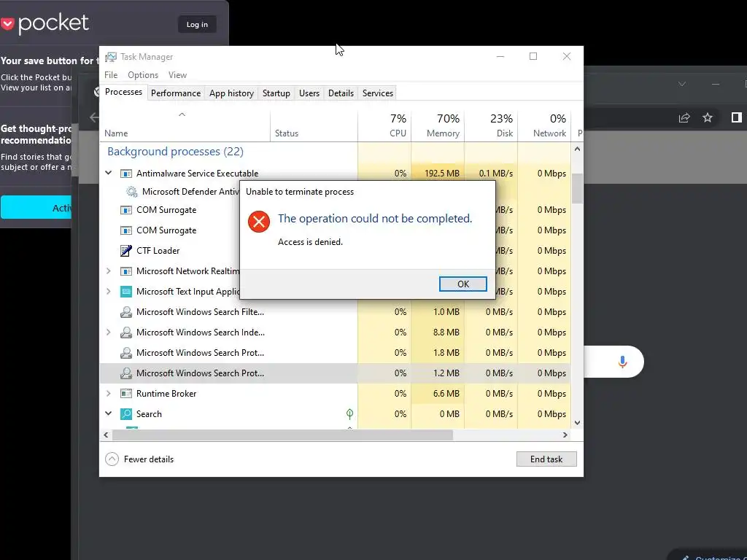Click the horizontal scrollbar right arrow

point(565,435)
